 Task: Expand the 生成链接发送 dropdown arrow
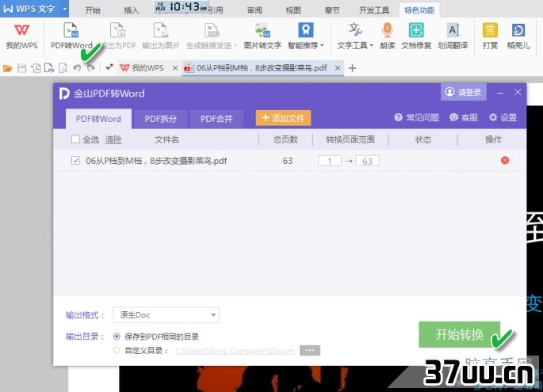click(235, 45)
